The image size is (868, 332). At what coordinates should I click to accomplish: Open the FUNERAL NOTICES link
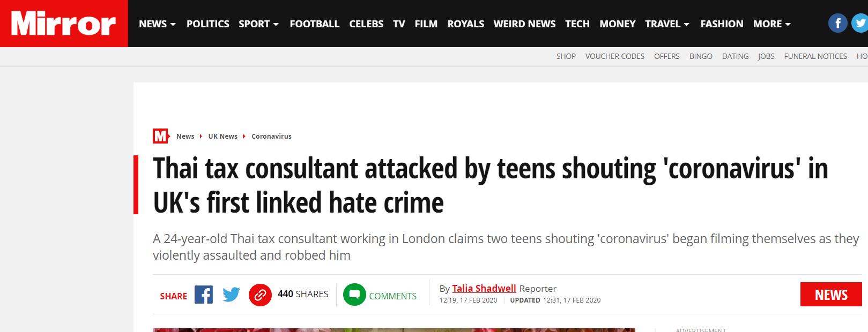coord(815,56)
